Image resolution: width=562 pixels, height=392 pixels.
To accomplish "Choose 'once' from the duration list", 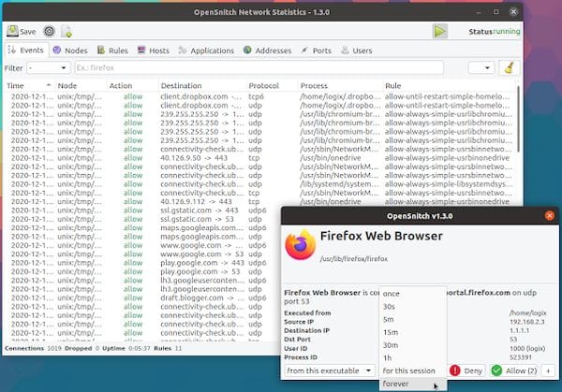I will pos(413,294).
